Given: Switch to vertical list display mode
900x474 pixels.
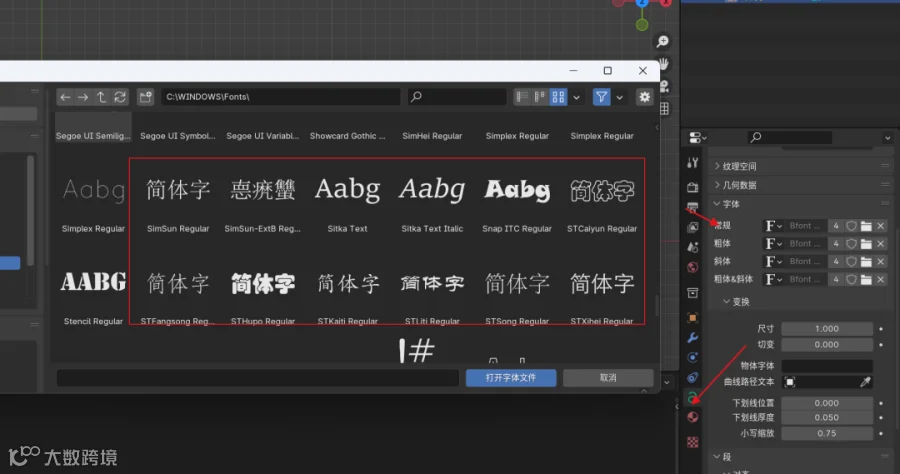Looking at the screenshot, I should (522, 97).
